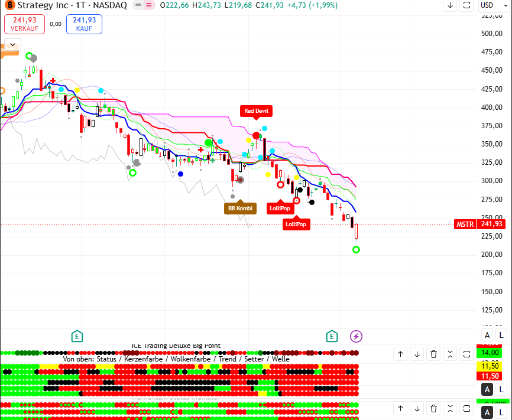Image resolution: width=512 pixels, height=420 pixels.
Task: Maximize the ICE Trading Deluxe pane
Action: point(466,354)
